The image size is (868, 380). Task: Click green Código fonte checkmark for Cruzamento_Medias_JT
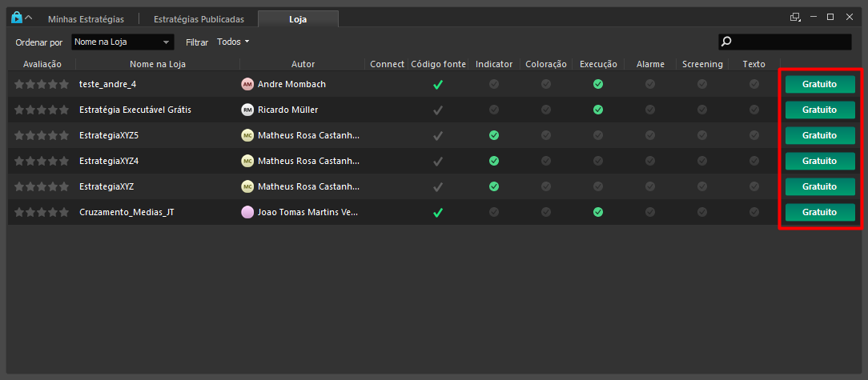click(438, 213)
